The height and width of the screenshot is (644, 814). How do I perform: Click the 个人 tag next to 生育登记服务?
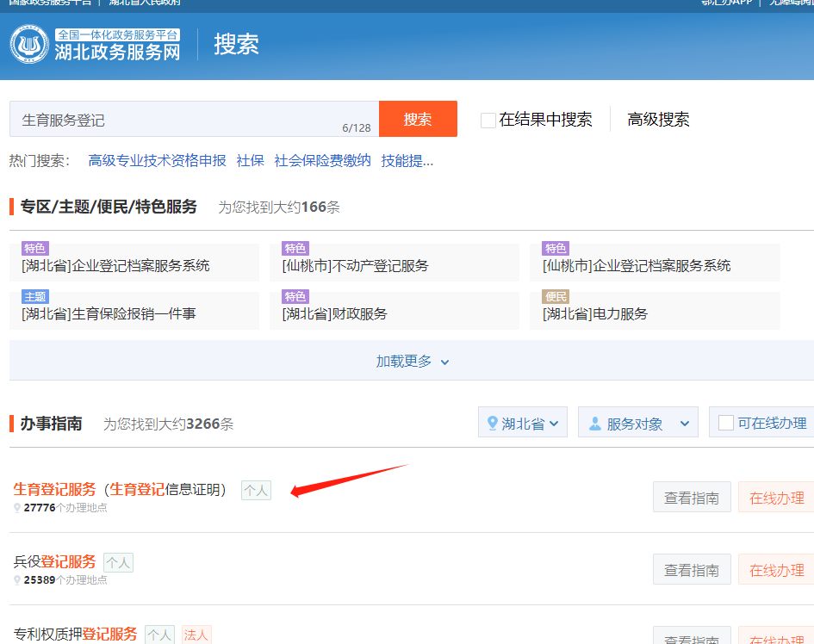pyautogui.click(x=256, y=490)
